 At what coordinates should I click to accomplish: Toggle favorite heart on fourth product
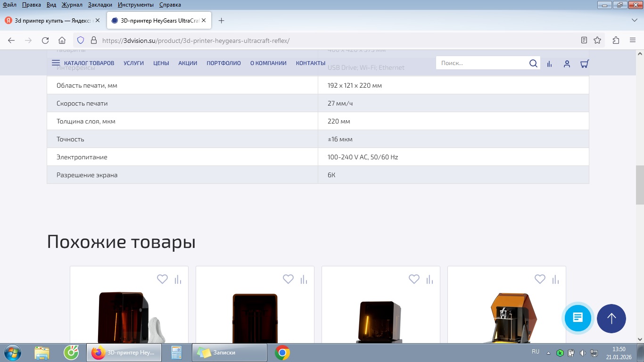[540, 279]
